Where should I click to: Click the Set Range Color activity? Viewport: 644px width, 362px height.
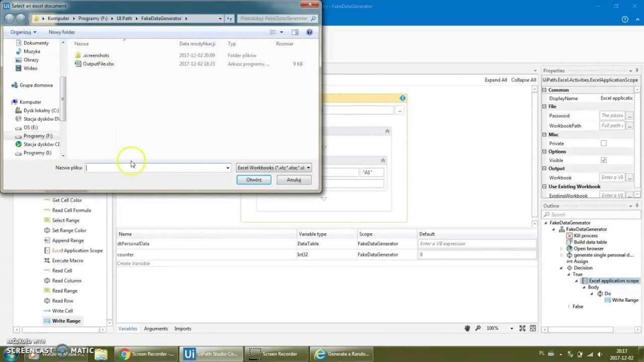click(x=69, y=230)
